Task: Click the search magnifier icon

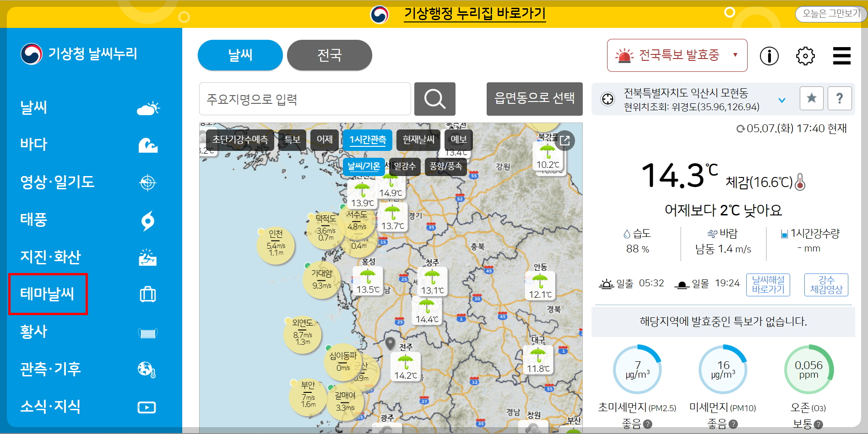Action: point(434,99)
